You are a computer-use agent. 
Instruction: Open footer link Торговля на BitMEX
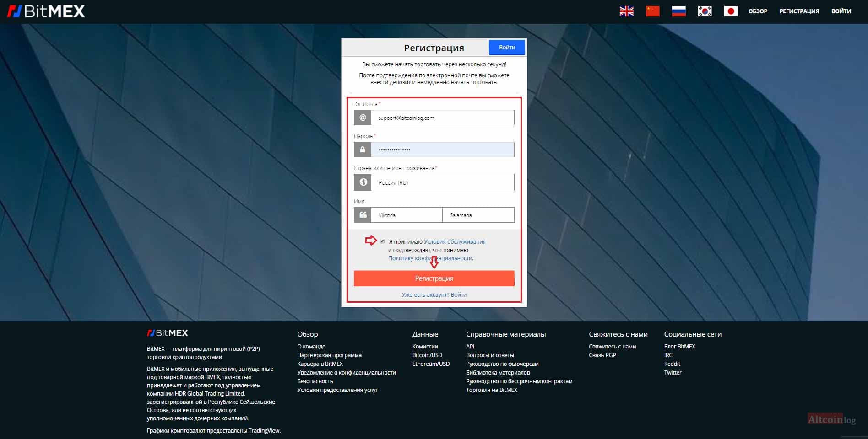(492, 390)
